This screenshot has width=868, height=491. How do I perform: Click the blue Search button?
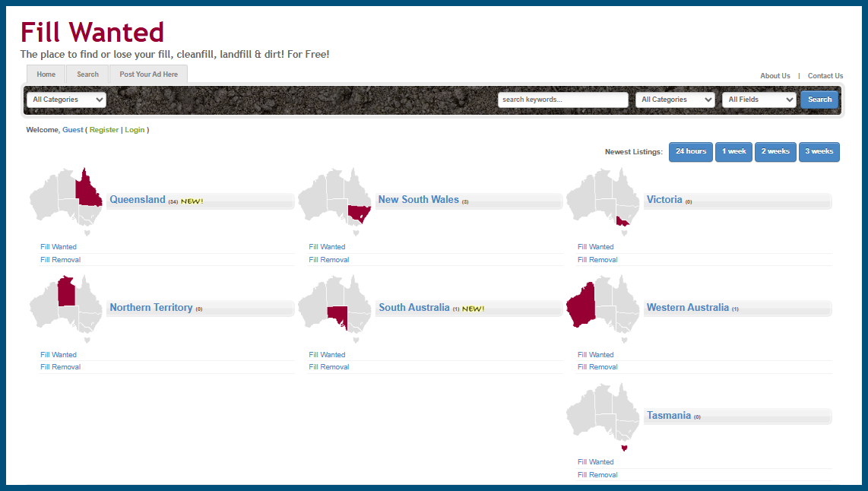pos(819,100)
